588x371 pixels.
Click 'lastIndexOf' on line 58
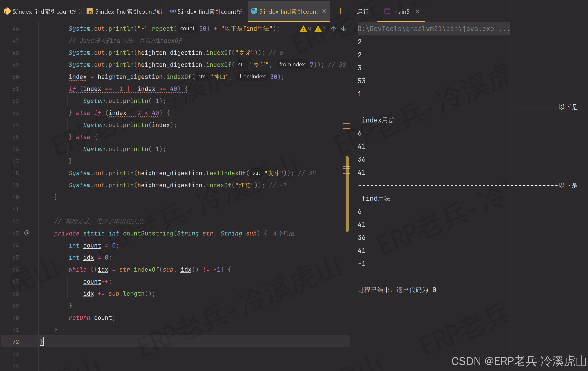(226, 173)
